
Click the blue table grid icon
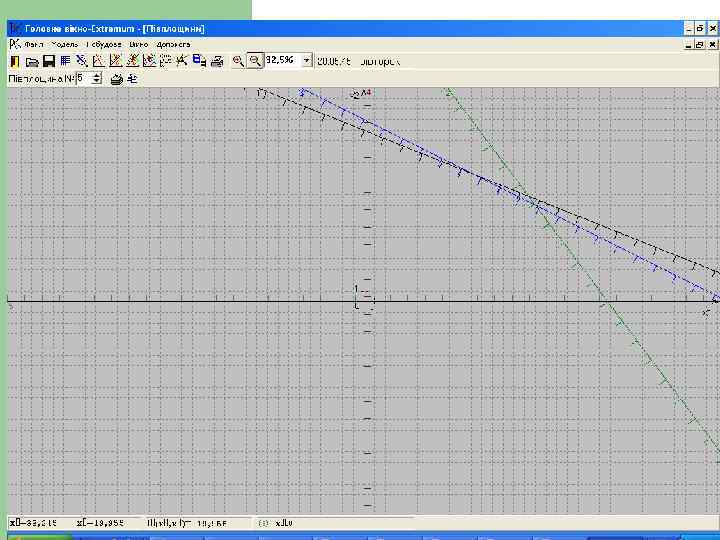(65, 61)
